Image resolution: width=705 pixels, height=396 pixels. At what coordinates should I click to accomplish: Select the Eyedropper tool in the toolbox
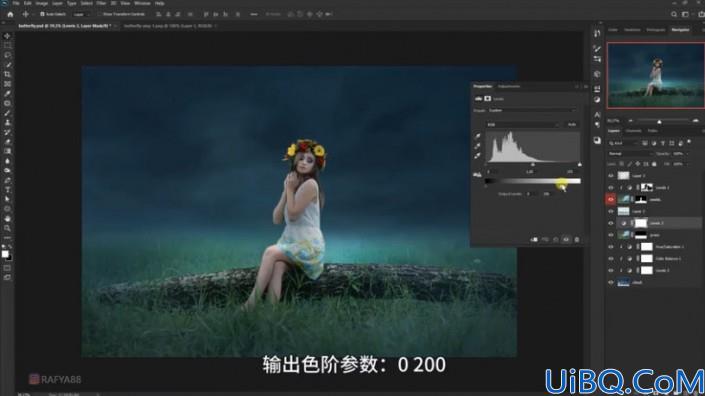click(x=7, y=93)
